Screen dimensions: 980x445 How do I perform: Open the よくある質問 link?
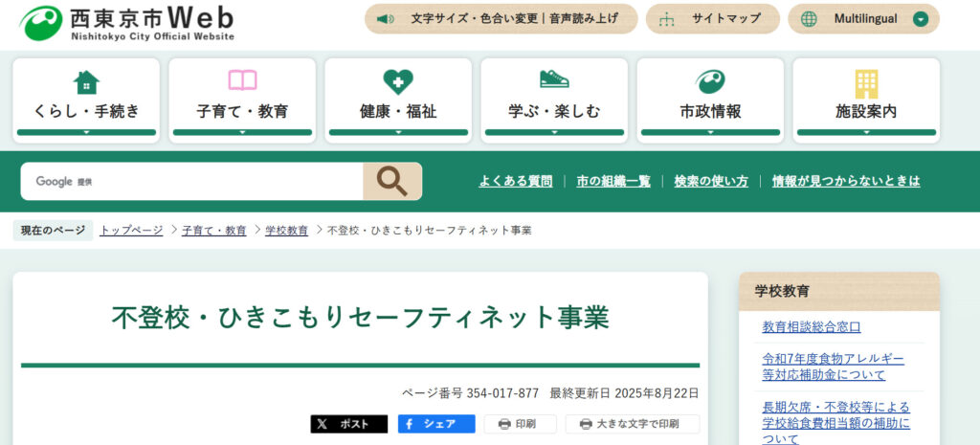[516, 181]
